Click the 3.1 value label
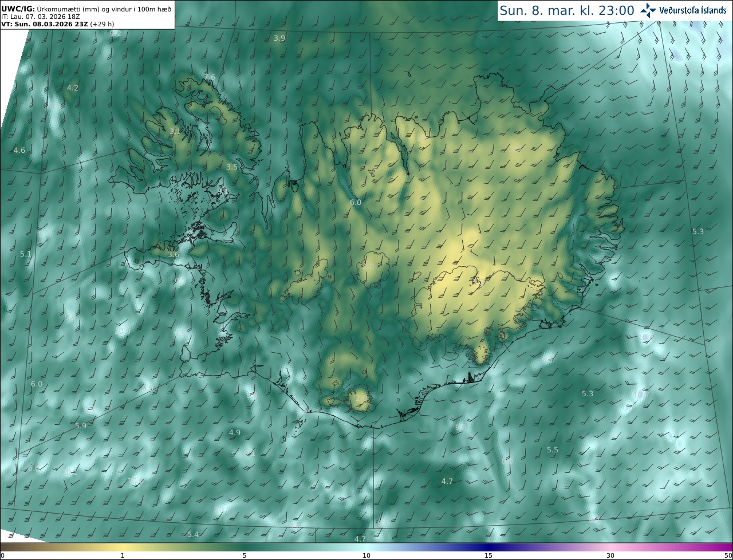 pyautogui.click(x=175, y=131)
